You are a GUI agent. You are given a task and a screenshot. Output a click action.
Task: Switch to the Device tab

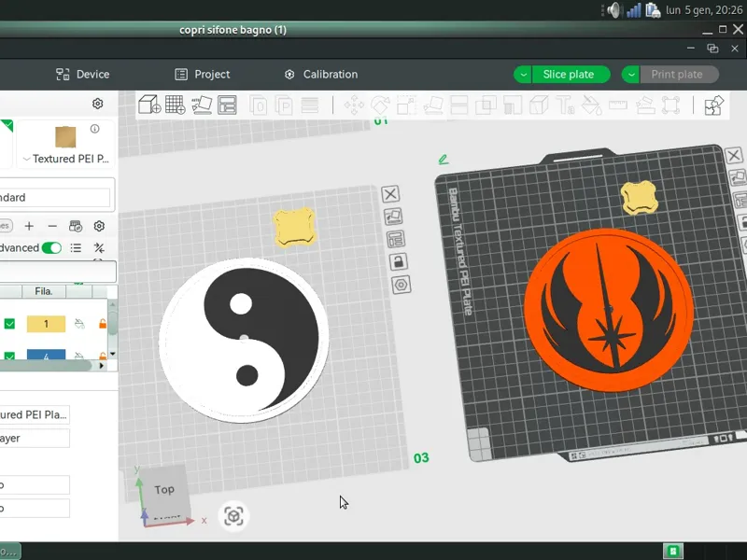83,75
